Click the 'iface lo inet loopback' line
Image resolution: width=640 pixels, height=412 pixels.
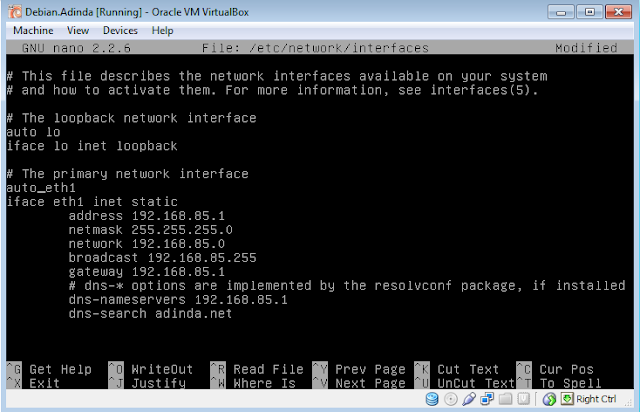[92, 146]
